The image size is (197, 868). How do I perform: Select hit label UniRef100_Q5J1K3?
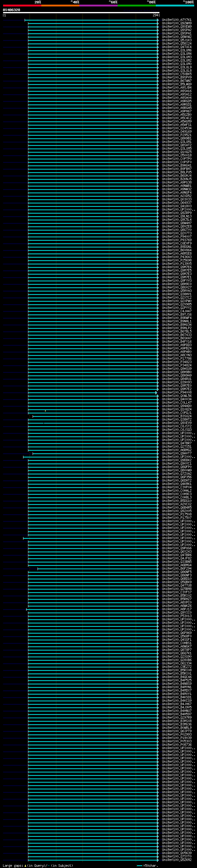176,40
